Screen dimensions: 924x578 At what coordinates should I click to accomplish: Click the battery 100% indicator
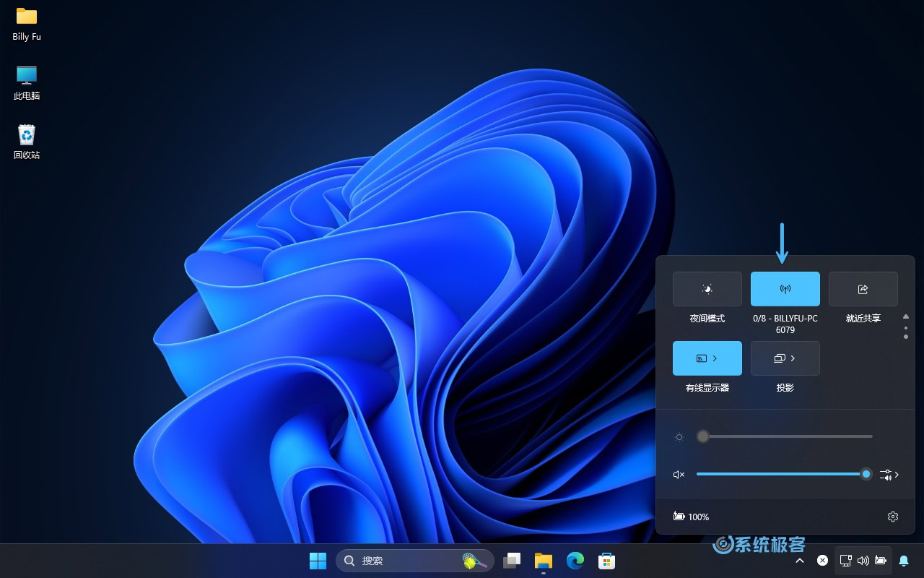coord(691,517)
